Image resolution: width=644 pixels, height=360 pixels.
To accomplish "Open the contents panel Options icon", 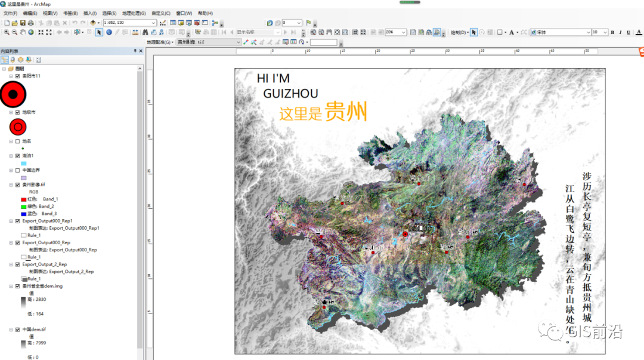I will click(38, 60).
